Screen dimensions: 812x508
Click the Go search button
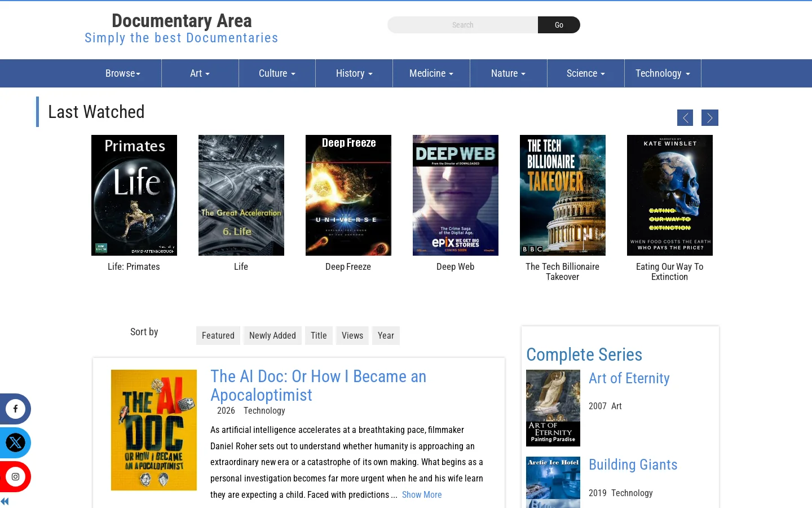point(559,25)
